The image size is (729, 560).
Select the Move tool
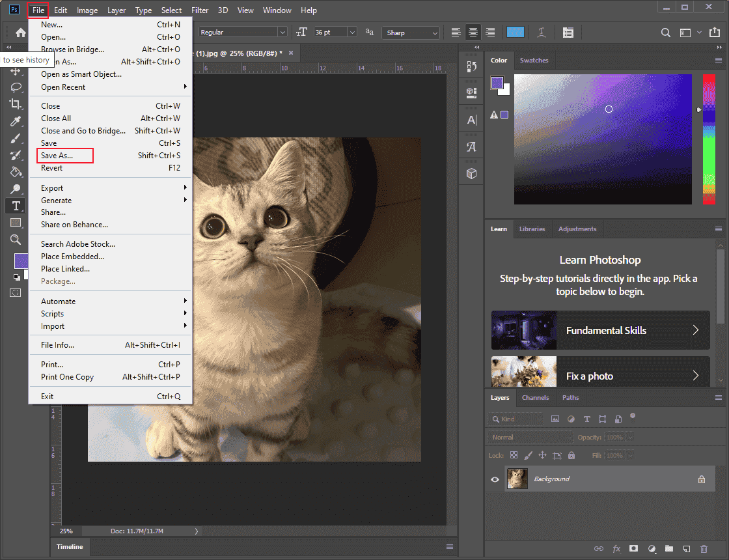pos(16,72)
